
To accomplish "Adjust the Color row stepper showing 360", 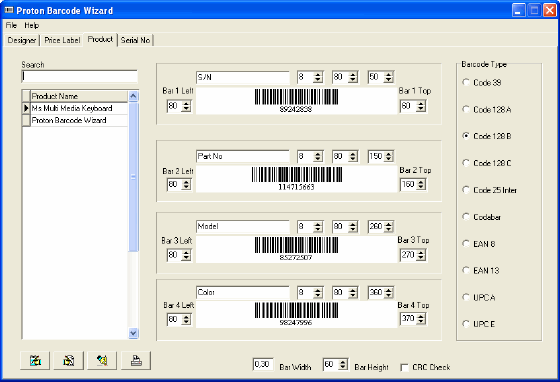I will [389, 292].
